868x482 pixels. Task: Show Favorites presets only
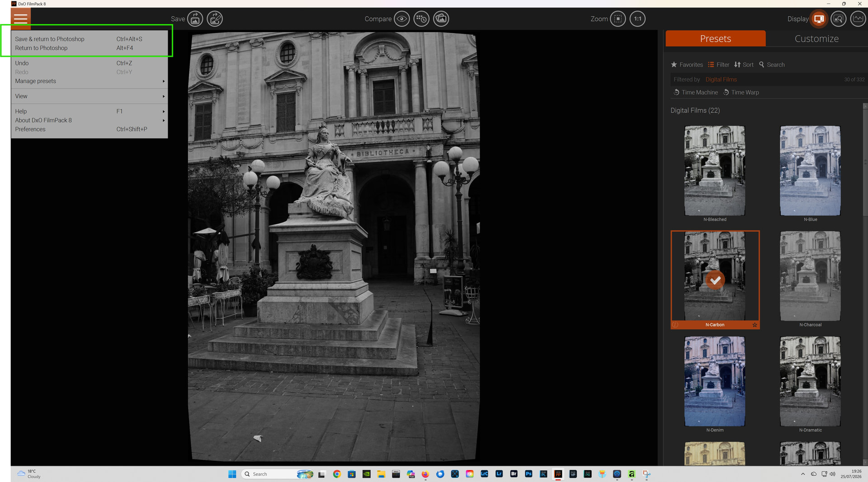point(687,65)
